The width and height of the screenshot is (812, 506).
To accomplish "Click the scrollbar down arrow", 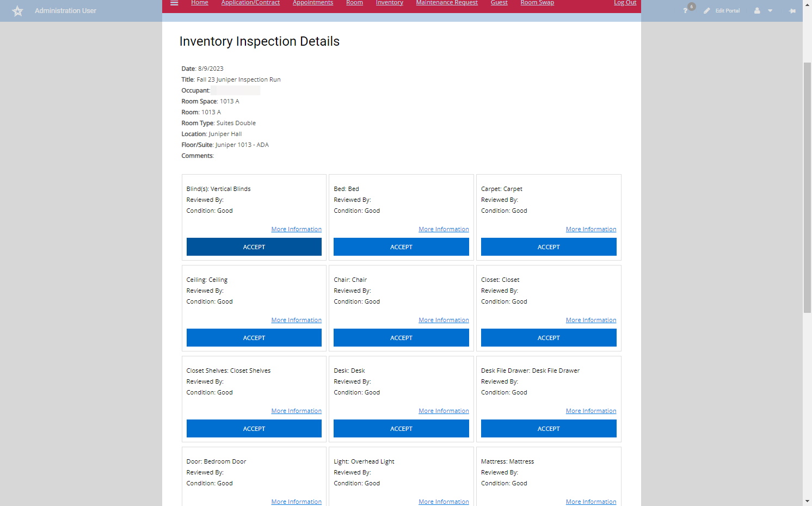I will click(807, 501).
